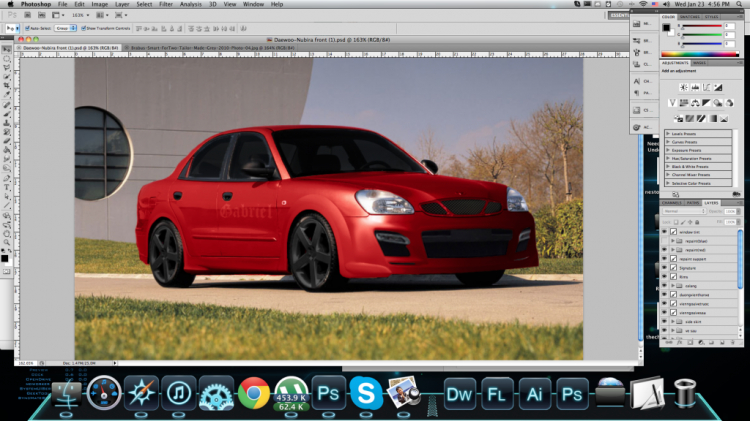
Task: Click the Channel Mixer adjustment icon
Action: pyautogui.click(x=729, y=103)
